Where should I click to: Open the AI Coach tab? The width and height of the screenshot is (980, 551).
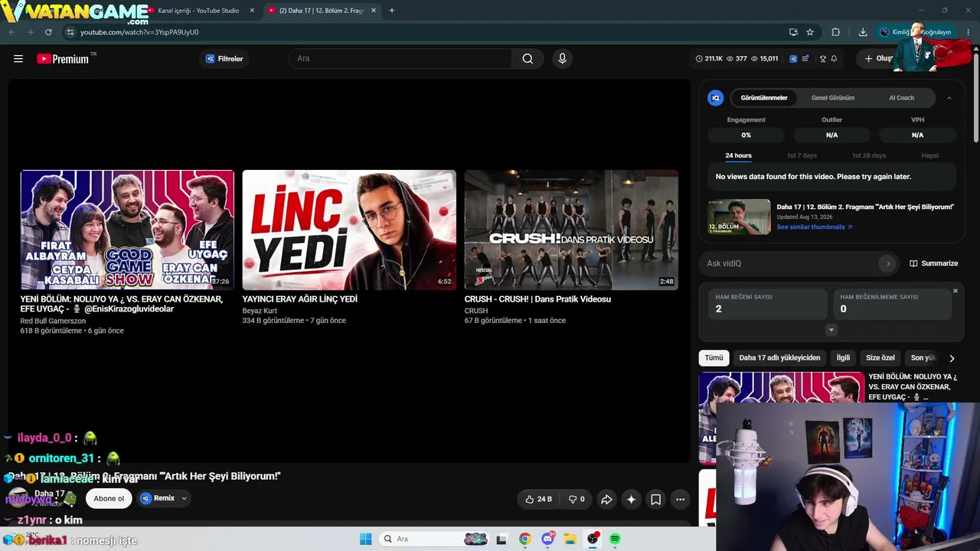[901, 98]
